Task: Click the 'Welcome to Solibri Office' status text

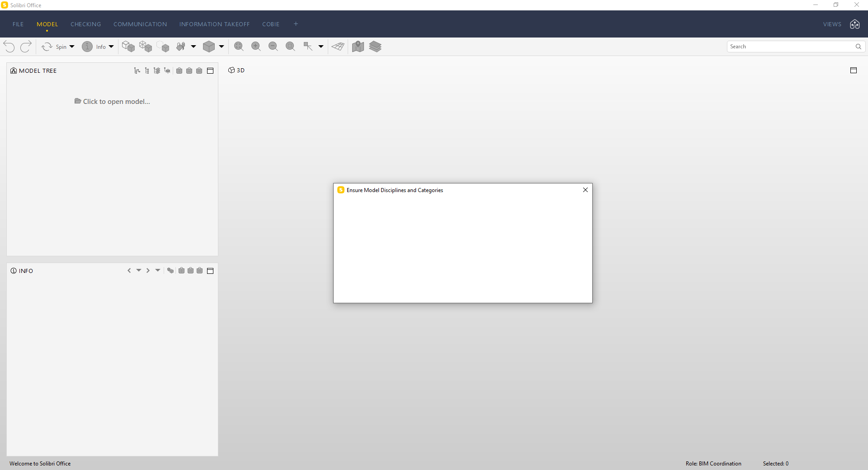Action: 40,464
